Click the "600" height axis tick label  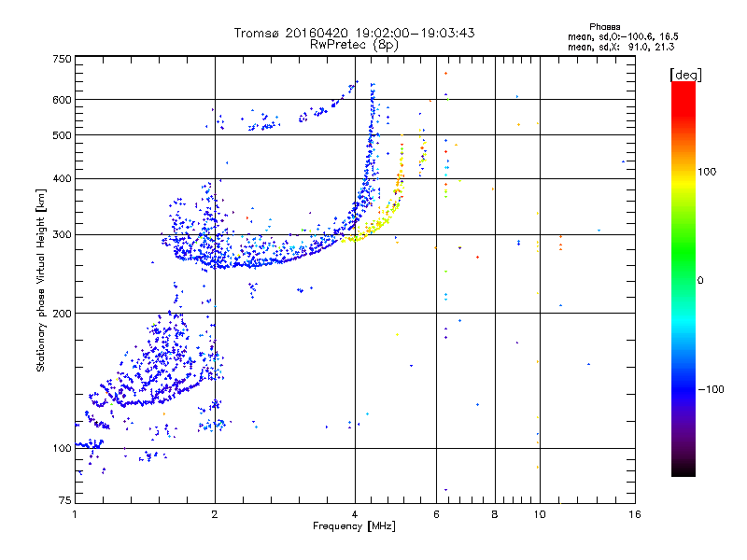point(62,100)
